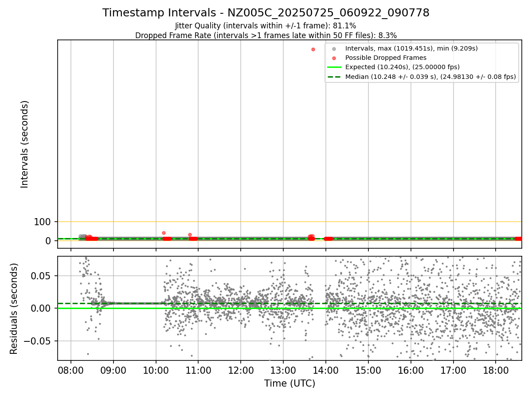Click the '−0.05' residuals tick label
The image size is (532, 399).
click(38, 341)
